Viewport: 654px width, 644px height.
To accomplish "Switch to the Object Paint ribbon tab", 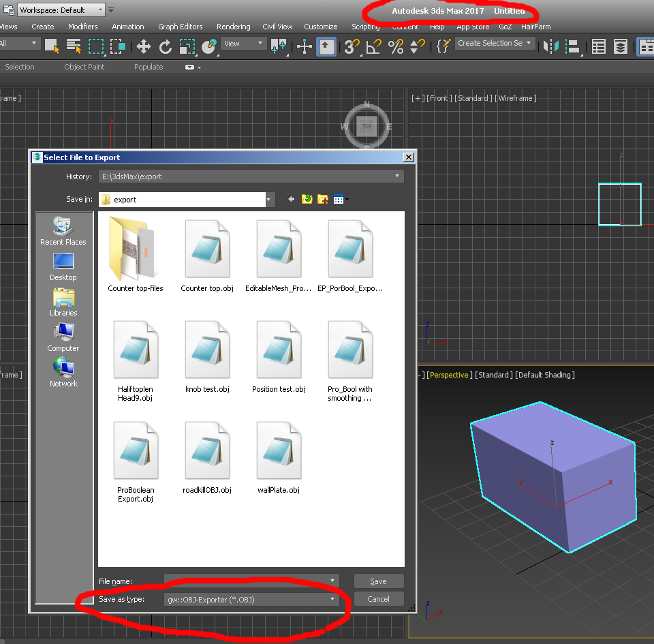I will (x=84, y=67).
